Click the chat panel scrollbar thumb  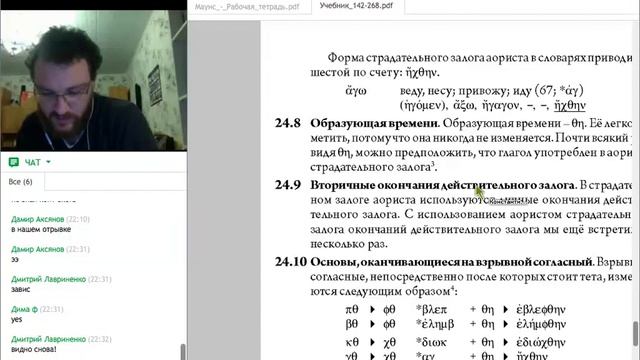point(183,352)
